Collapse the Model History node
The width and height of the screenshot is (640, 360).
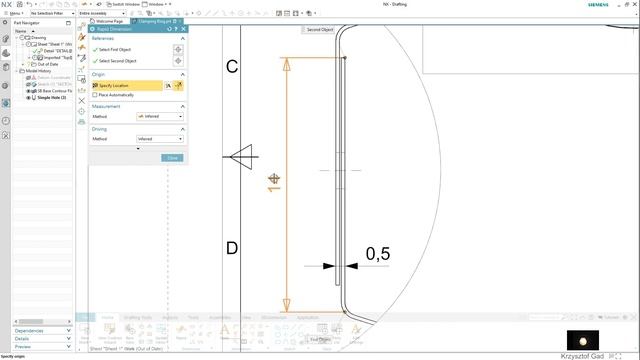pyautogui.click(x=17, y=71)
